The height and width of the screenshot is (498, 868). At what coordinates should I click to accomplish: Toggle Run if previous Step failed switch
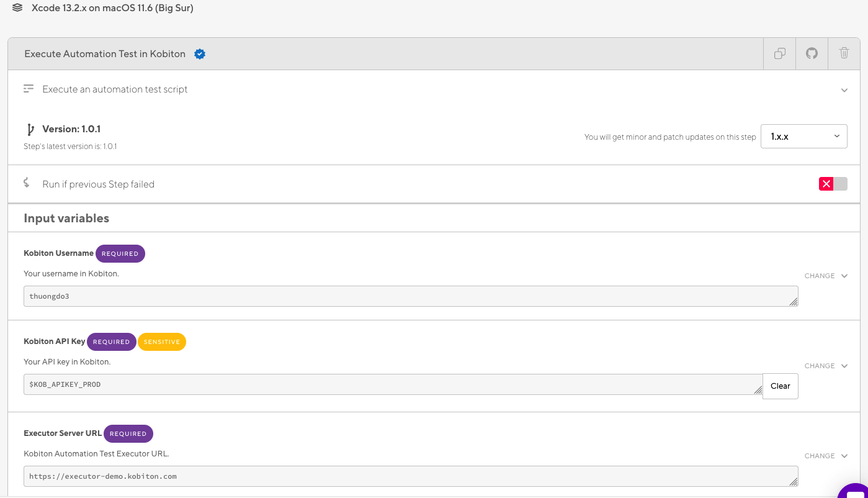[x=833, y=184]
